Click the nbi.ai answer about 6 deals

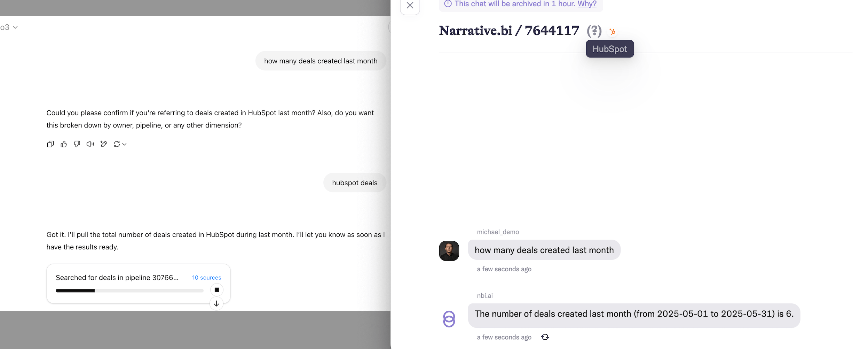click(634, 315)
